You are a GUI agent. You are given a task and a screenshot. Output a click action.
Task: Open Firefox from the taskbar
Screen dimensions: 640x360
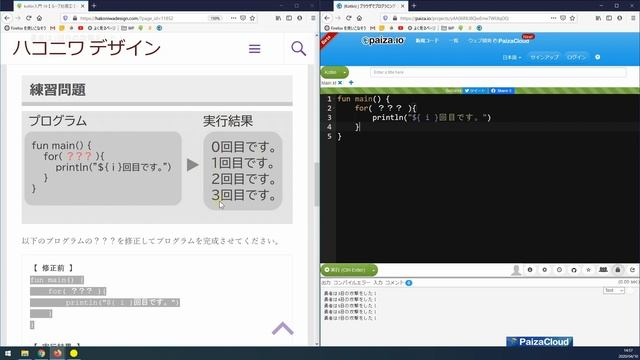tap(58, 353)
